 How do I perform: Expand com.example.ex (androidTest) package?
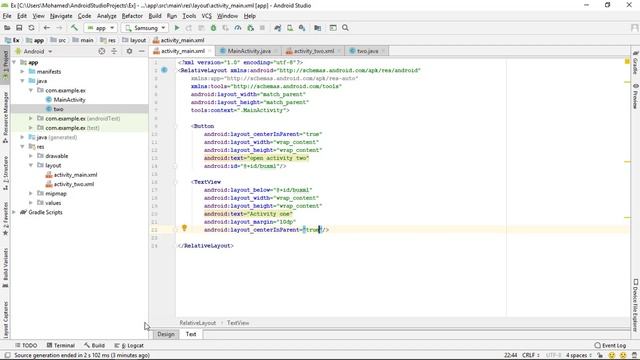[x=31, y=118]
